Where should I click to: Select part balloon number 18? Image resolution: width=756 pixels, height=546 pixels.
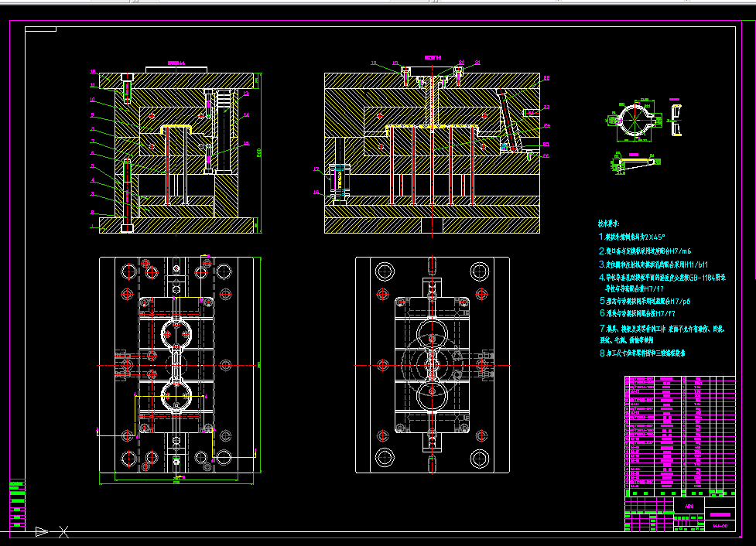[x=374, y=63]
